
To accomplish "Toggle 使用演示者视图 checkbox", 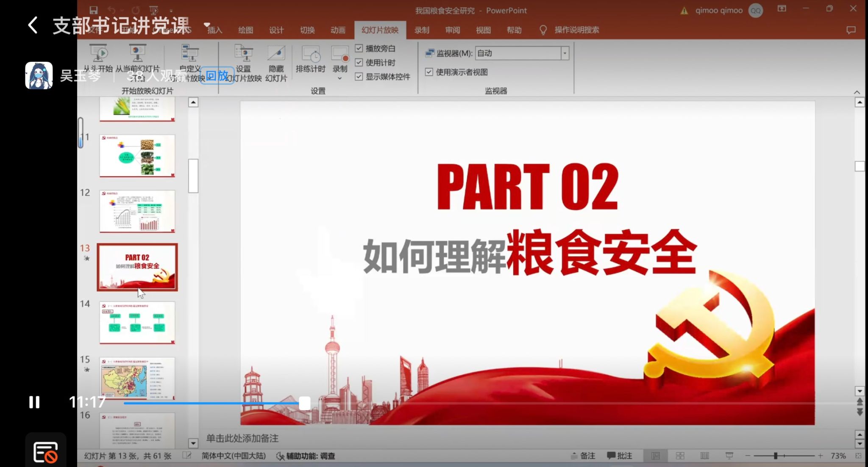I will [429, 72].
